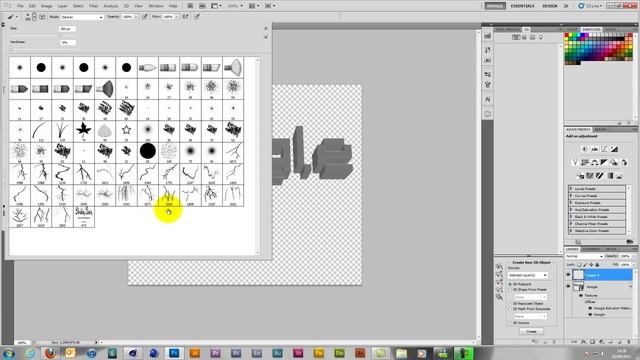Click the brush Hardness input field
The image size is (640, 360).
point(67,42)
